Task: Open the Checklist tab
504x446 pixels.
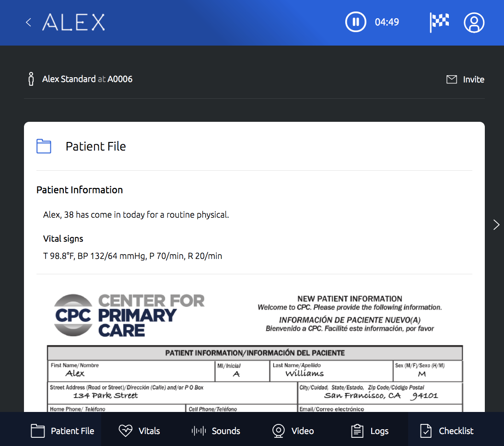Action: pyautogui.click(x=446, y=431)
